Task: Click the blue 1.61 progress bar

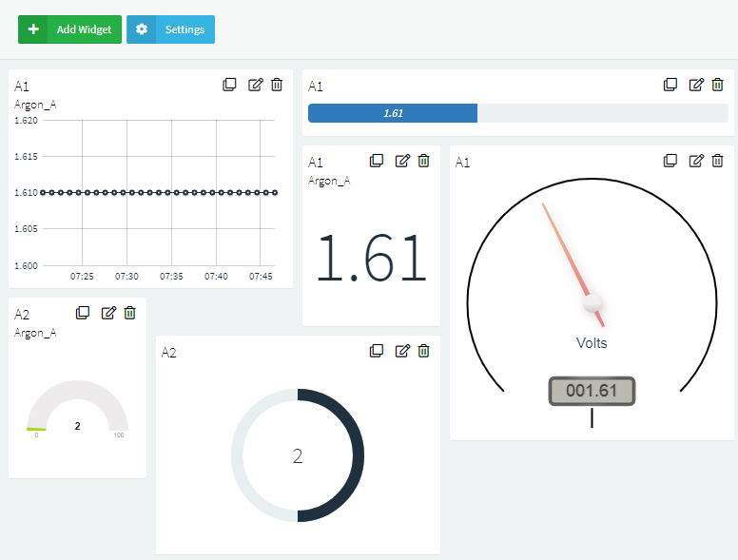Action: [x=393, y=113]
